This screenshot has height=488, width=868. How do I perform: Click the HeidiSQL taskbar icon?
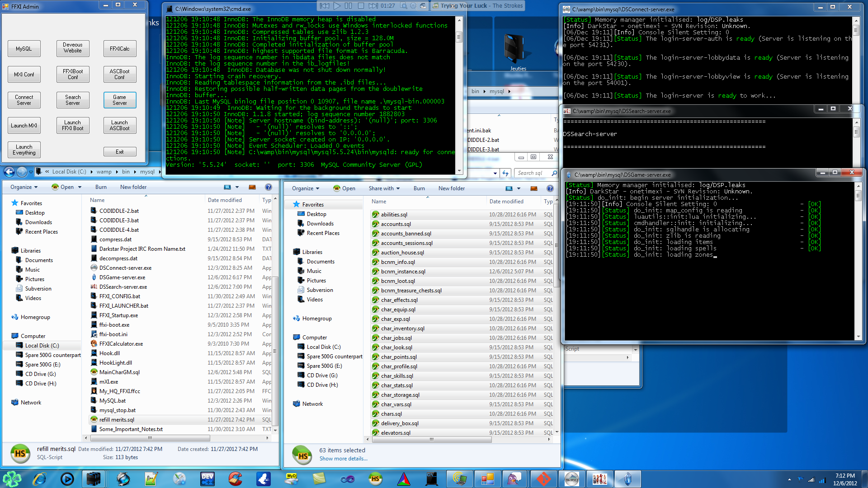375,479
